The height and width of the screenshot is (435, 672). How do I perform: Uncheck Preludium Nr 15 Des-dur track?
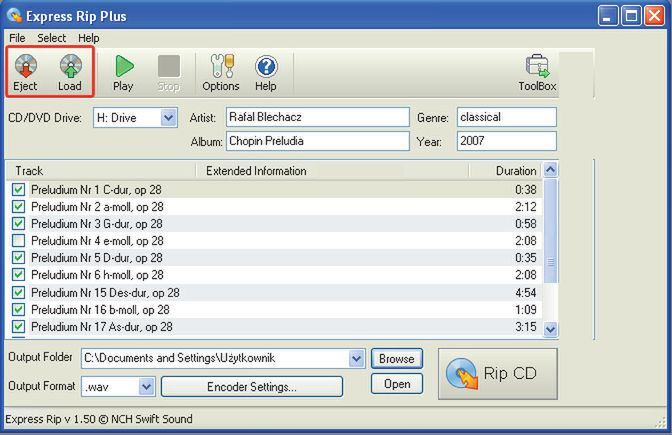[18, 293]
